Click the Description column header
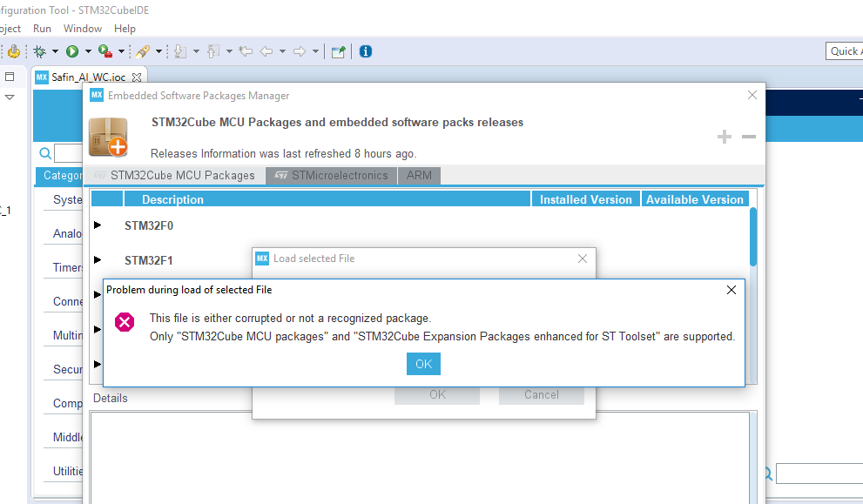This screenshot has height=504, width=863. (327, 199)
